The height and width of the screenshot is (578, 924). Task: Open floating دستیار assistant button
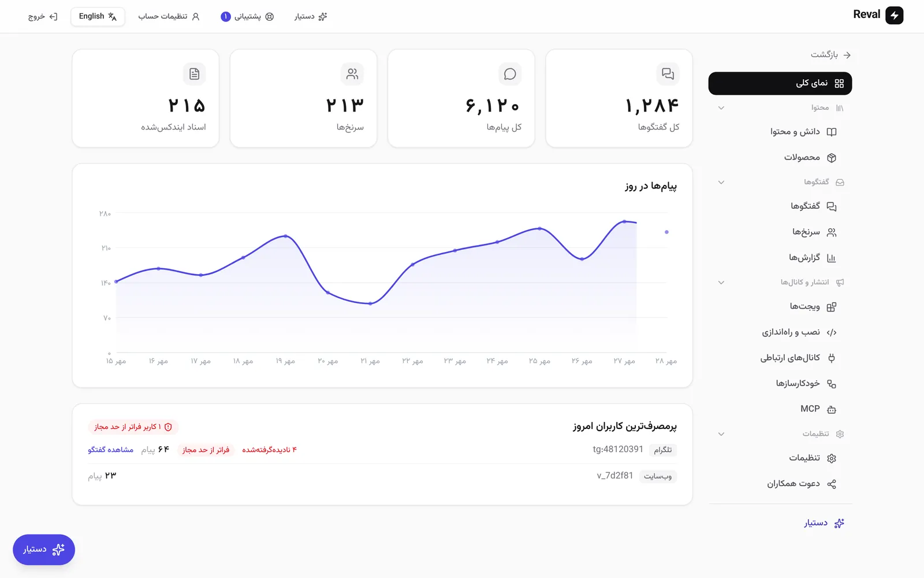pyautogui.click(x=44, y=550)
